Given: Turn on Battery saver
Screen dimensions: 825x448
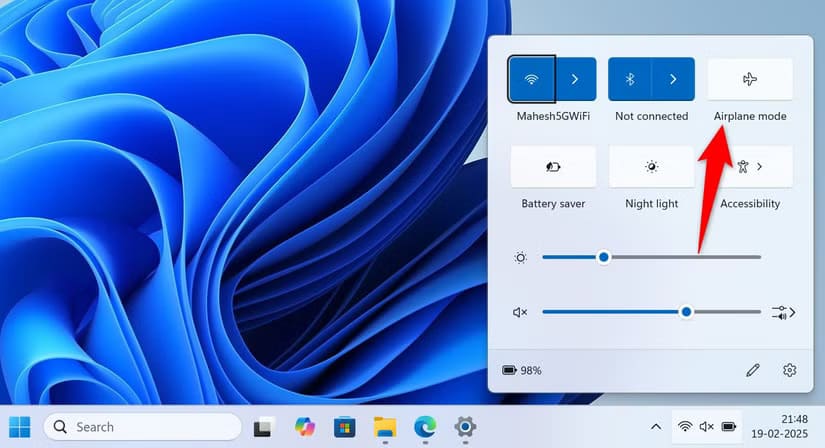Looking at the screenshot, I should [x=553, y=167].
